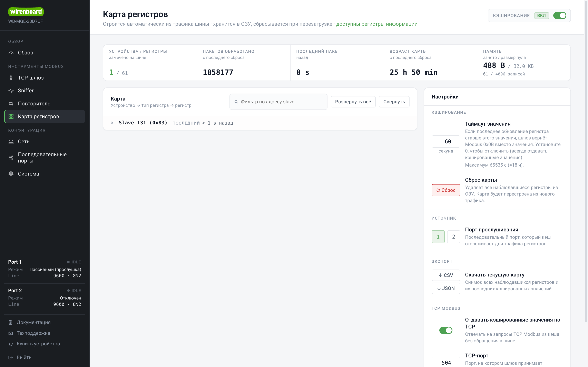Click the Документация document icon
588x367 pixels.
[10, 322]
